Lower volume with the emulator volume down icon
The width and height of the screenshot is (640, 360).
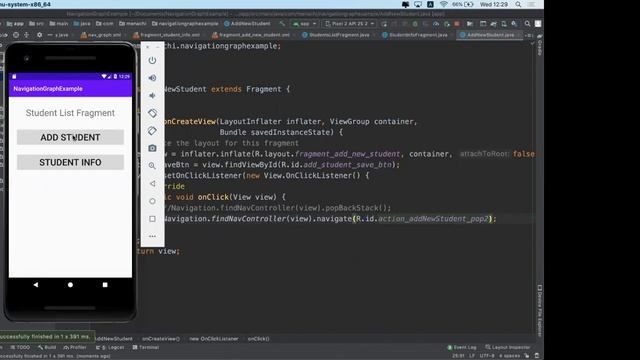point(152,96)
